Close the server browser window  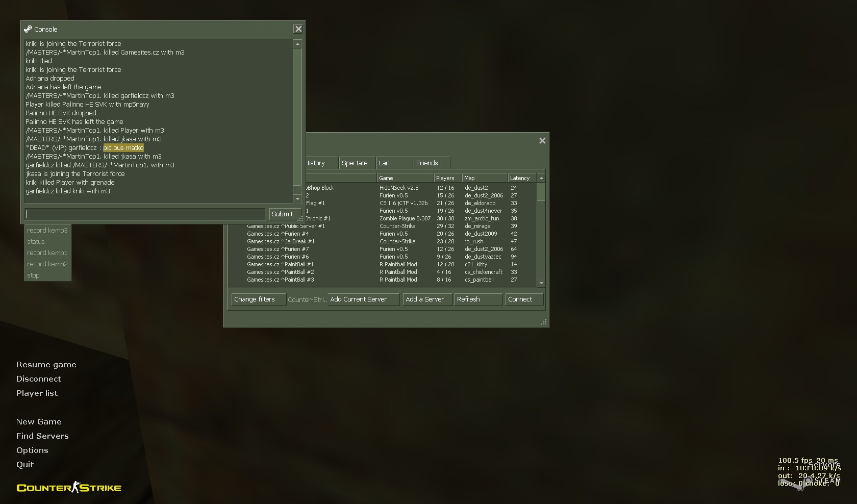[542, 140]
